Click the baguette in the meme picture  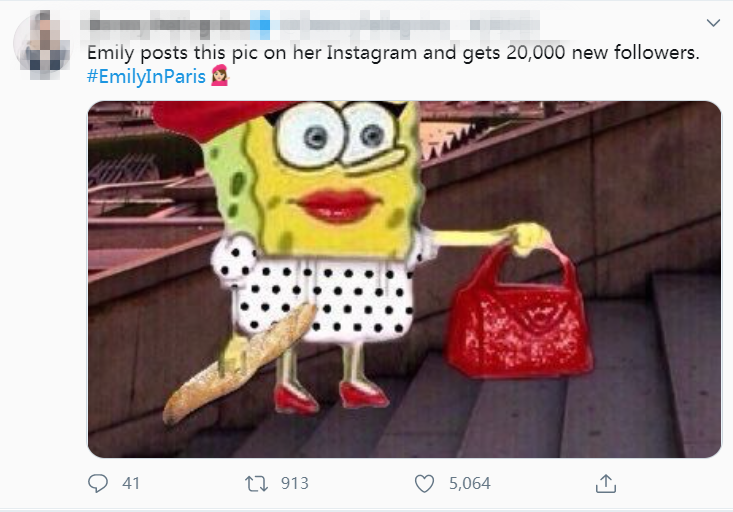click(239, 363)
